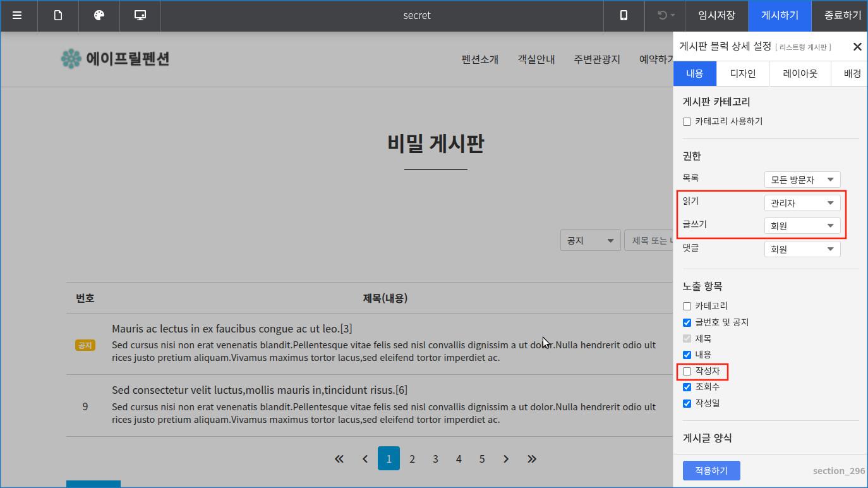Image resolution: width=868 pixels, height=488 pixels.
Task: Expand the 공지 search filter dropdown
Action: tap(590, 240)
